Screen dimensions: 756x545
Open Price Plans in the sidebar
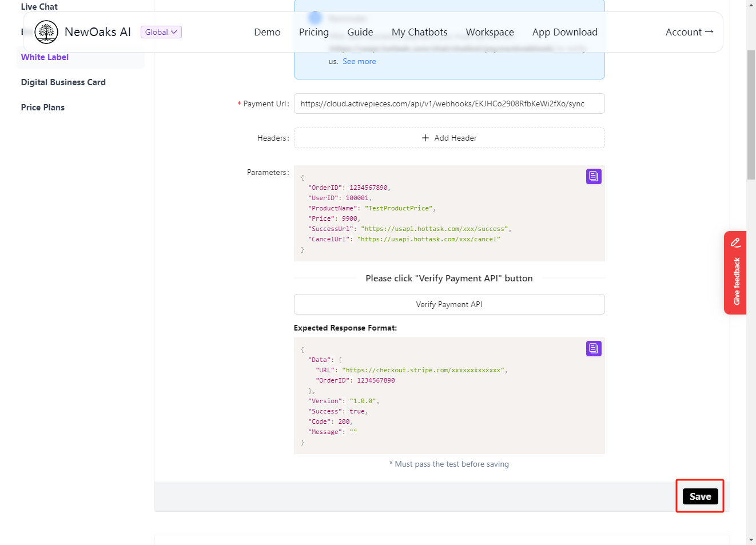click(x=43, y=108)
